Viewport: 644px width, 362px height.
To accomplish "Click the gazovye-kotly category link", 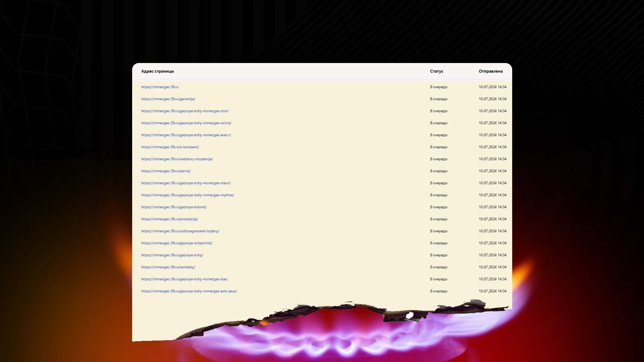I will pos(172,255).
